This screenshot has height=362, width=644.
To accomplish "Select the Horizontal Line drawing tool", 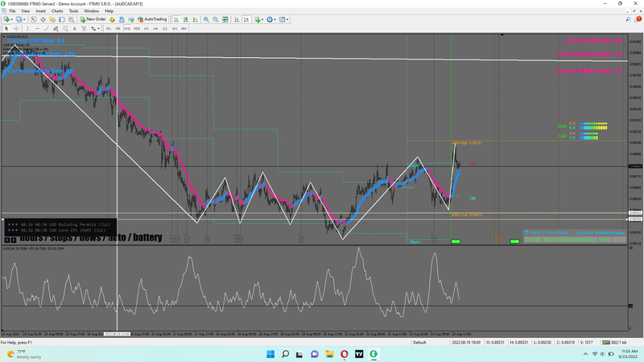I will 37,28.
